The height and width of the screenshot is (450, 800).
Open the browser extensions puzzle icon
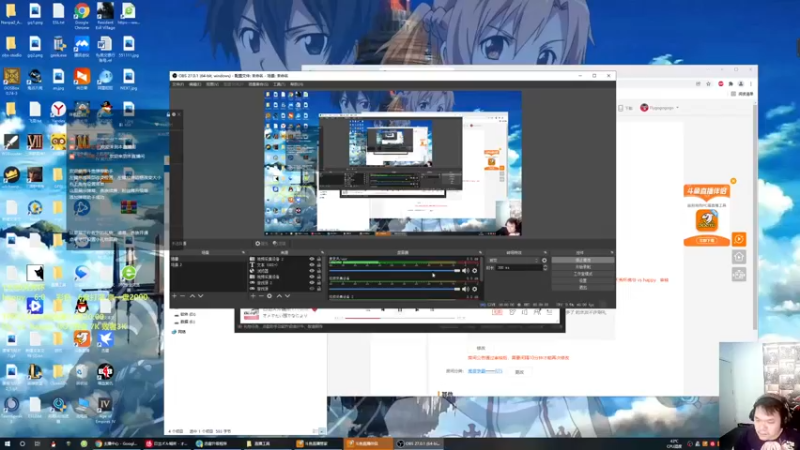pyautogui.click(x=731, y=84)
